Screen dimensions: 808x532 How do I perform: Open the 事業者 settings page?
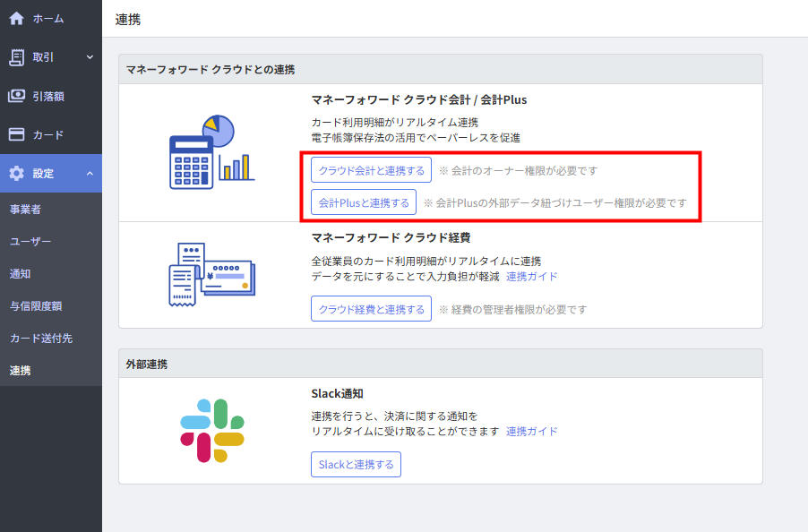(51, 209)
